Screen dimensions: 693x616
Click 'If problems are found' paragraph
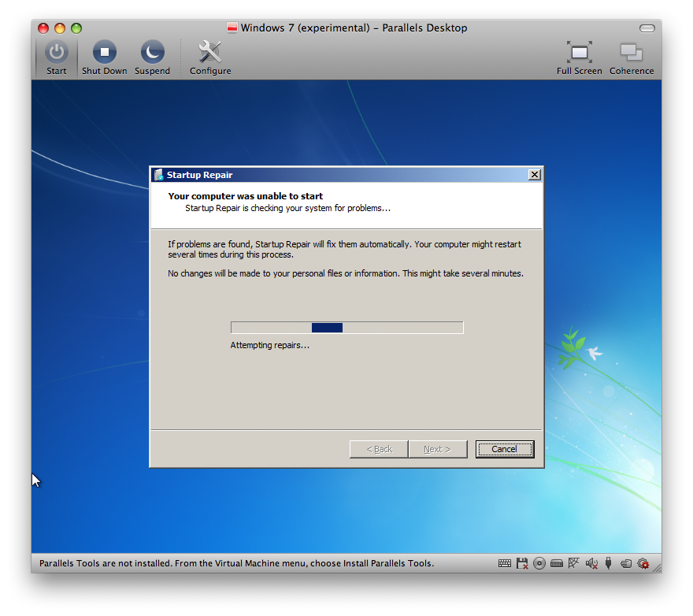(344, 250)
